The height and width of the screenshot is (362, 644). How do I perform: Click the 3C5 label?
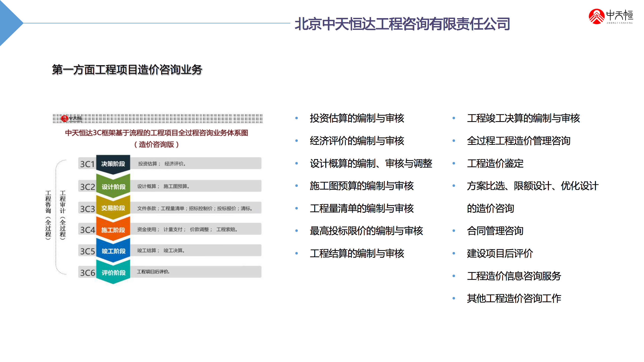tap(87, 251)
